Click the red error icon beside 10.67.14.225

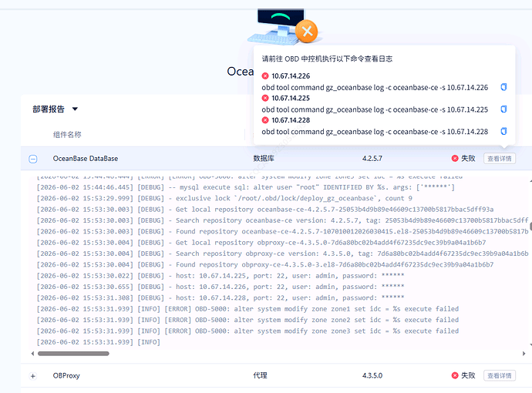click(265, 98)
